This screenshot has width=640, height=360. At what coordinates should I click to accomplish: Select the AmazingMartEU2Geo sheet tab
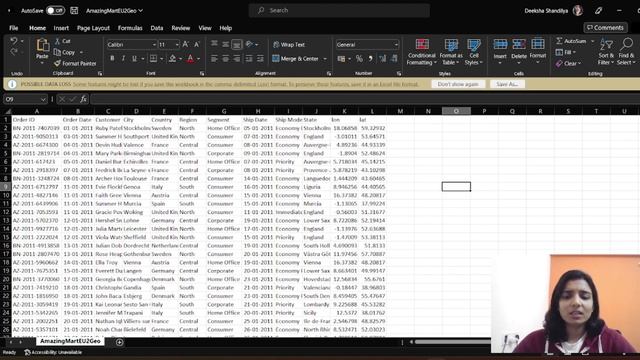pos(70,341)
